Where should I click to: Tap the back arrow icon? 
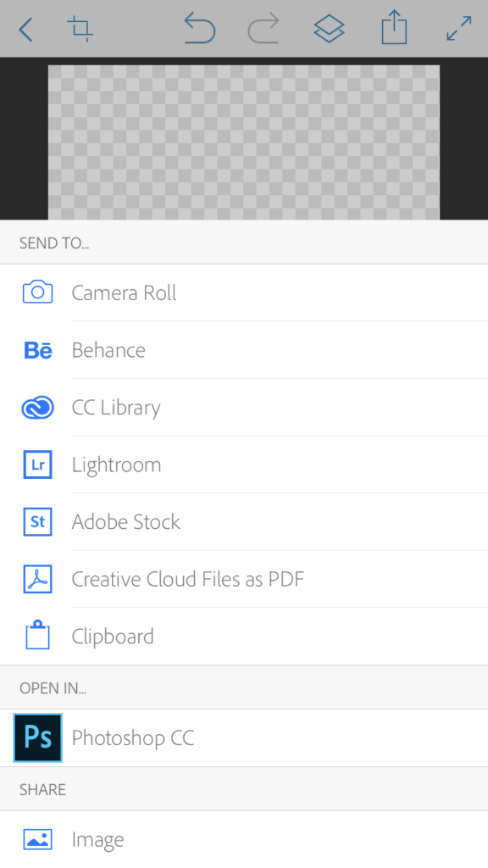25,30
